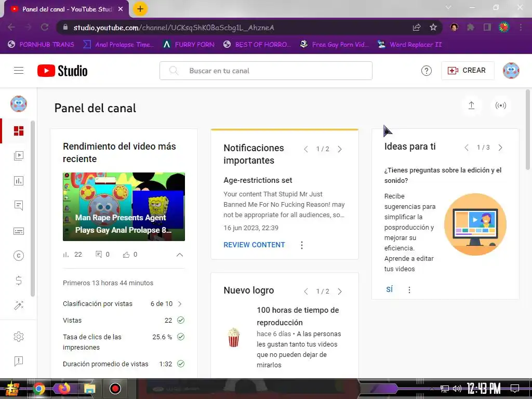Click the page vertical scrollbar

tap(528, 129)
